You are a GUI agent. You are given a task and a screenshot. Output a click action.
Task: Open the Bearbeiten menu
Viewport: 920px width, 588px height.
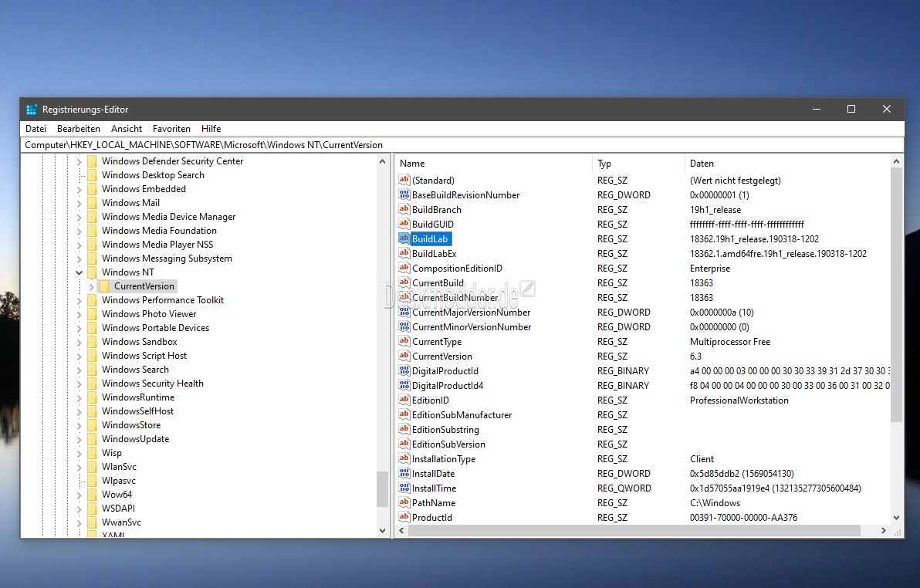(79, 129)
